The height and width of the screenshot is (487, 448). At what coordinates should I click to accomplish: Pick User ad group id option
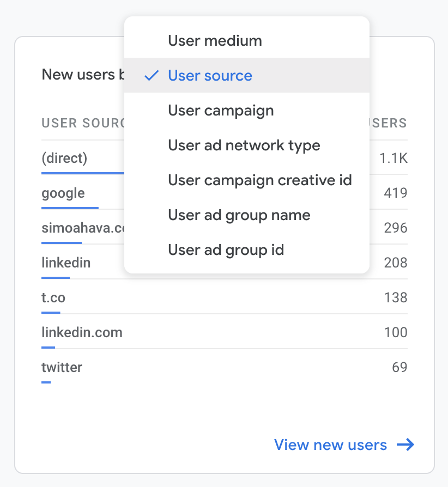click(x=226, y=250)
